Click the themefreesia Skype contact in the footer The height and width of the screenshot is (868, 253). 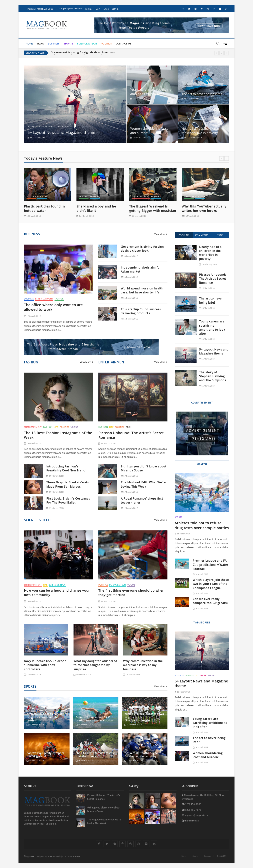pyautogui.click(x=191, y=820)
